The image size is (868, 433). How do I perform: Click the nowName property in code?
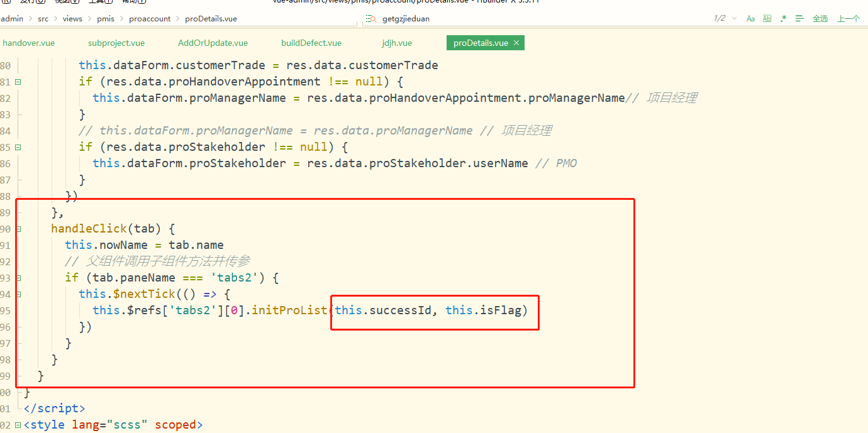click(124, 245)
